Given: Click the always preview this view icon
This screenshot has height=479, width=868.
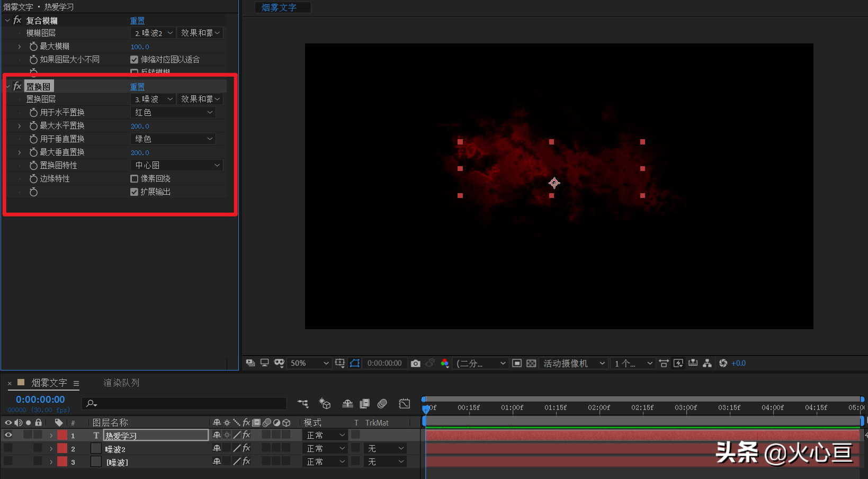Looking at the screenshot, I should click(x=250, y=363).
